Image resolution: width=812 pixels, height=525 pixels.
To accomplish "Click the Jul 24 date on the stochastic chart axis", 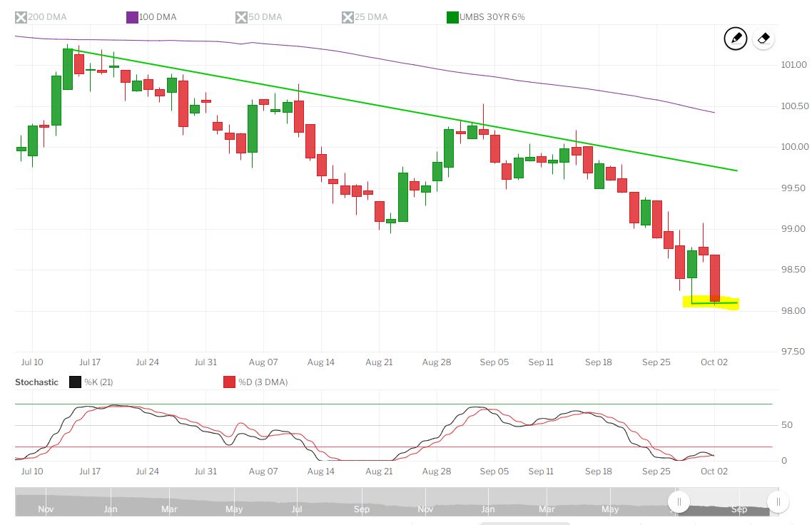I will click(x=148, y=472).
